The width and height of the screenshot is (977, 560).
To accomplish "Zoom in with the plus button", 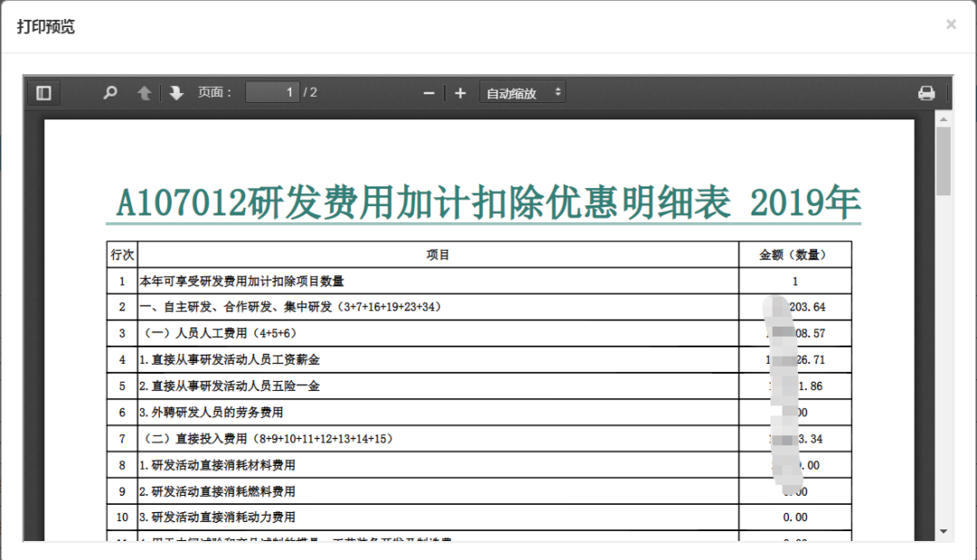I will (460, 93).
